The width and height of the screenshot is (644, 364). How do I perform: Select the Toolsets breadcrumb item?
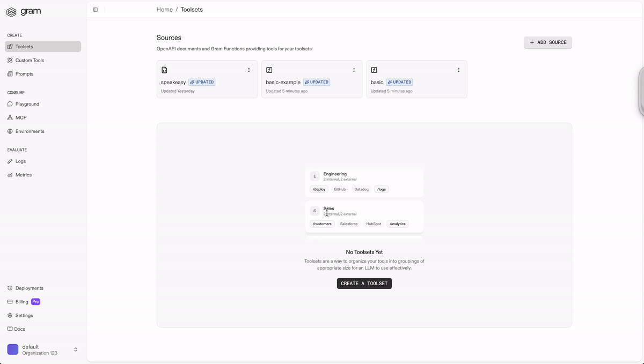pyautogui.click(x=192, y=9)
